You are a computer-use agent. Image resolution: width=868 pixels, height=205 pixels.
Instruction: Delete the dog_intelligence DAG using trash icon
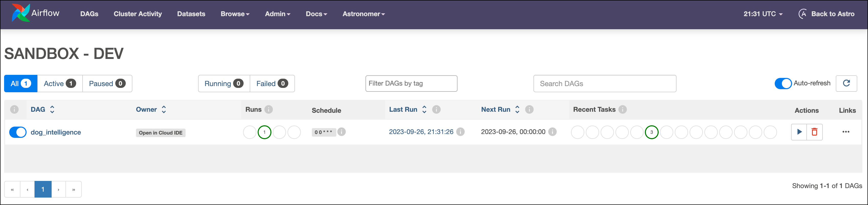pos(814,132)
